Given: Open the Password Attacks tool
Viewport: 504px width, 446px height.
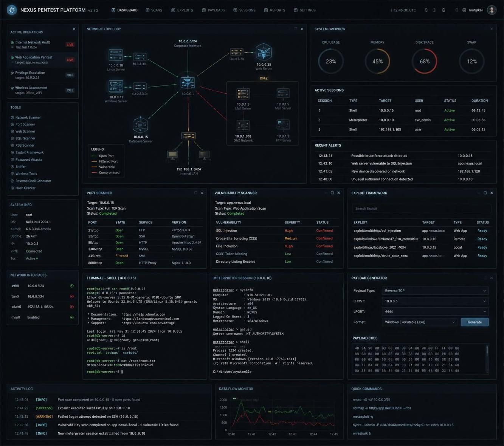Looking at the screenshot, I should 28,160.
